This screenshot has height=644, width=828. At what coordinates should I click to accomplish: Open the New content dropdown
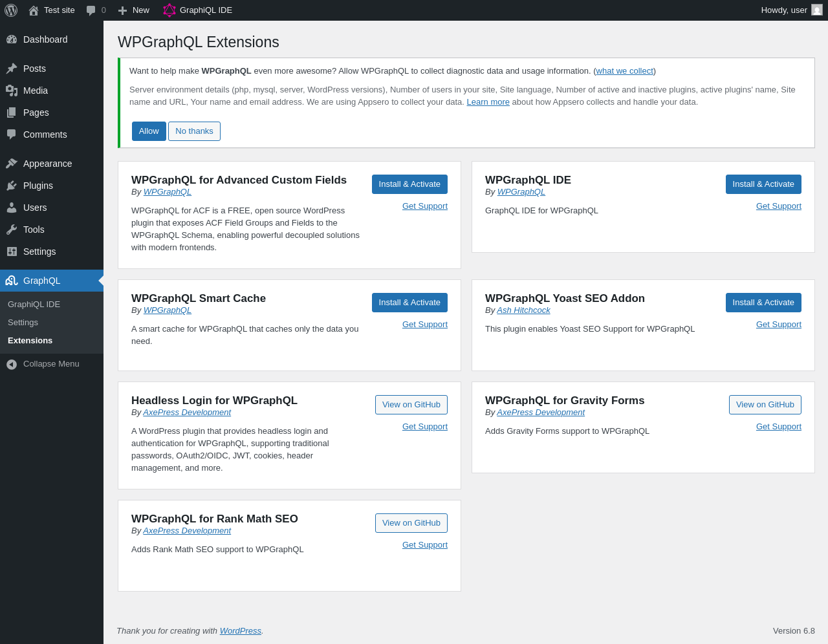pos(134,10)
